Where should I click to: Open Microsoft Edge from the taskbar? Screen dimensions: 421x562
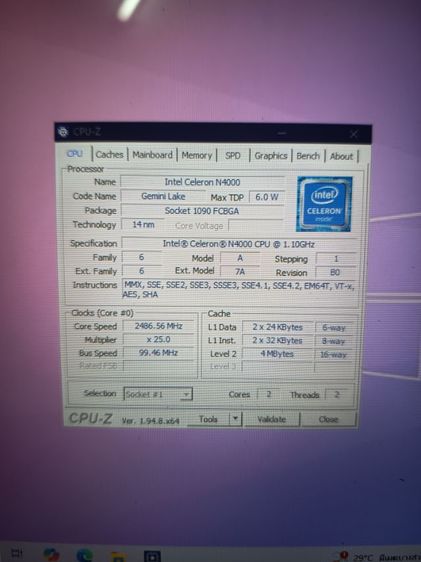pos(84,555)
